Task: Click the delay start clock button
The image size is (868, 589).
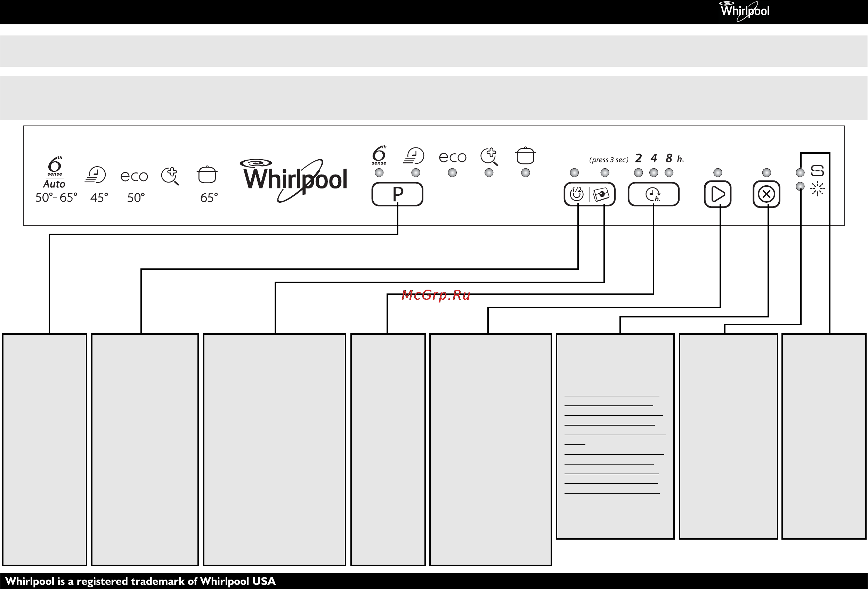Action: pos(654,194)
